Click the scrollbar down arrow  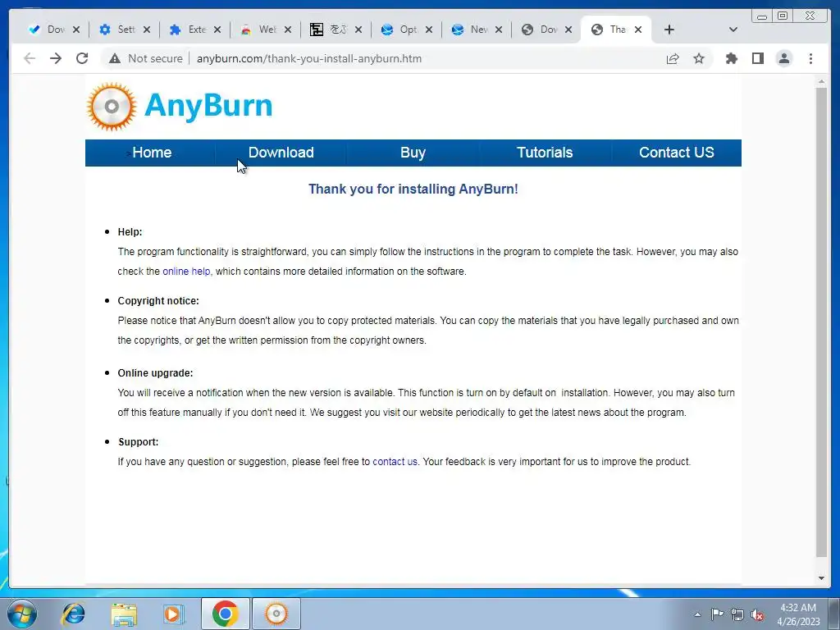pyautogui.click(x=821, y=578)
